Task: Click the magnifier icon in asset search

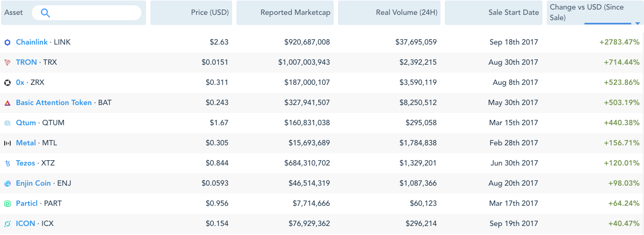Action: (x=45, y=13)
